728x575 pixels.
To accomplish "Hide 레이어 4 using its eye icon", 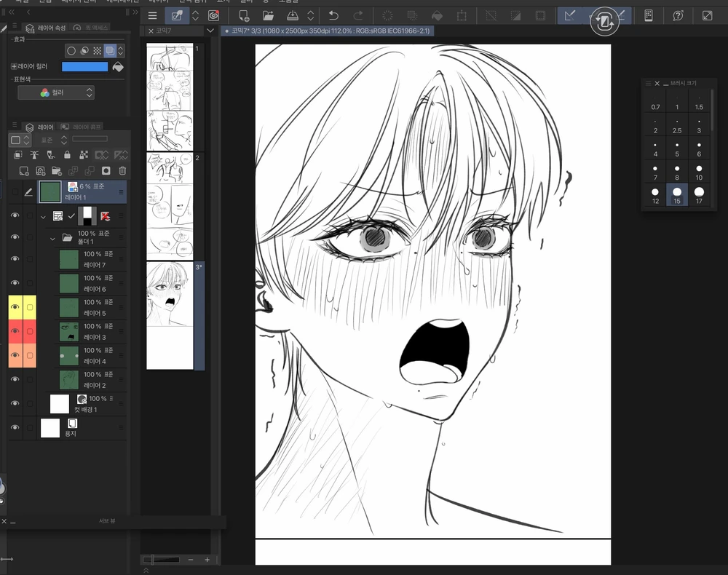I will [x=15, y=355].
